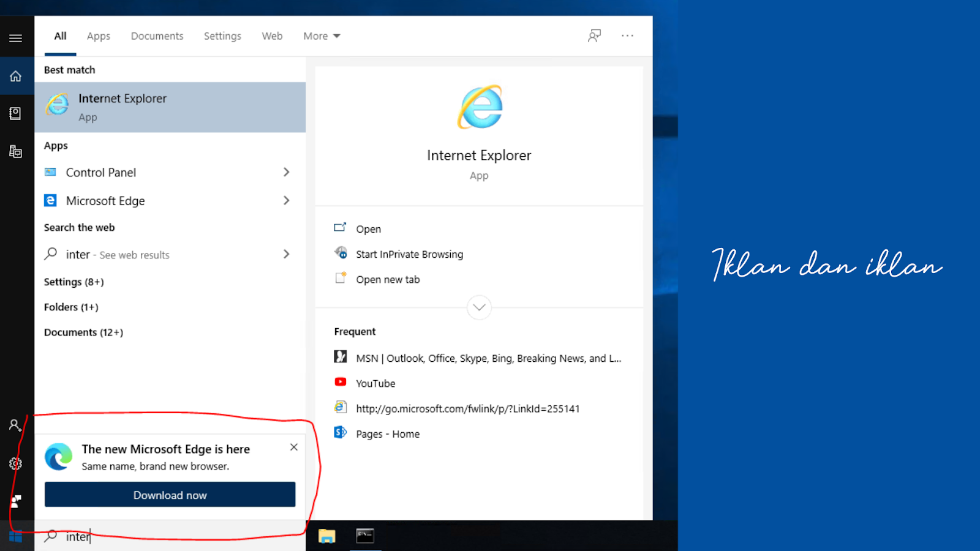Screen dimensions: 980x551
Task: Show Settings (8+) results
Action: tap(74, 282)
